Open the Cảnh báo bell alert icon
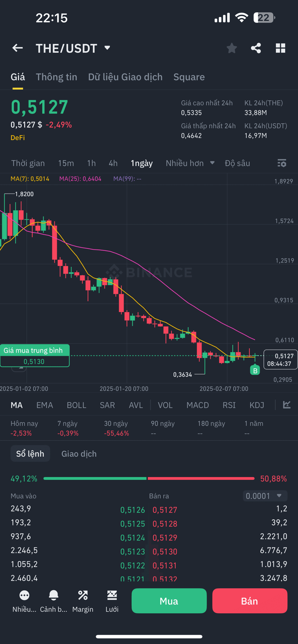 pyautogui.click(x=54, y=595)
